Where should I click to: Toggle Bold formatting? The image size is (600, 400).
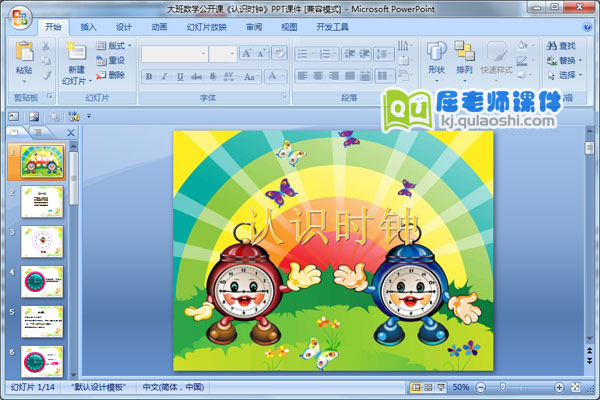point(149,77)
